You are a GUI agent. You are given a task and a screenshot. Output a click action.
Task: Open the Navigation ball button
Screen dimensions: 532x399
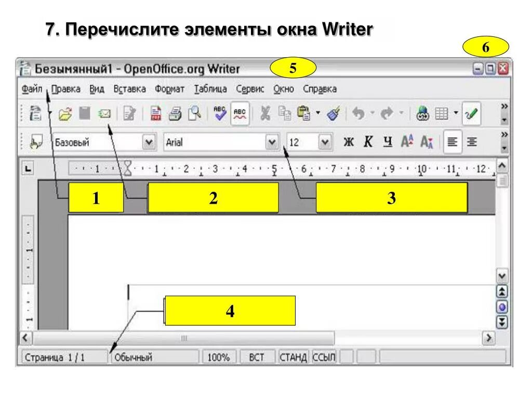pos(502,308)
